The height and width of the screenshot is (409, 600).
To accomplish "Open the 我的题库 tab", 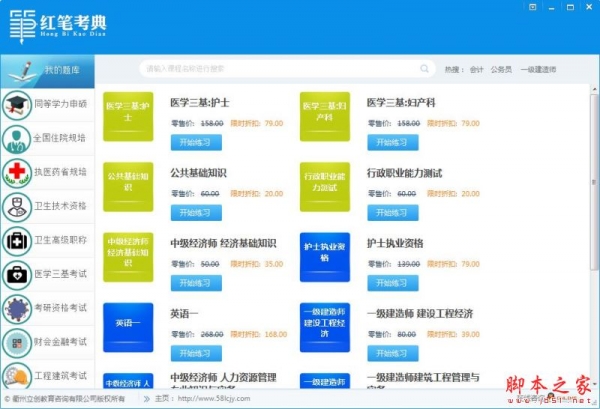I will (47, 71).
